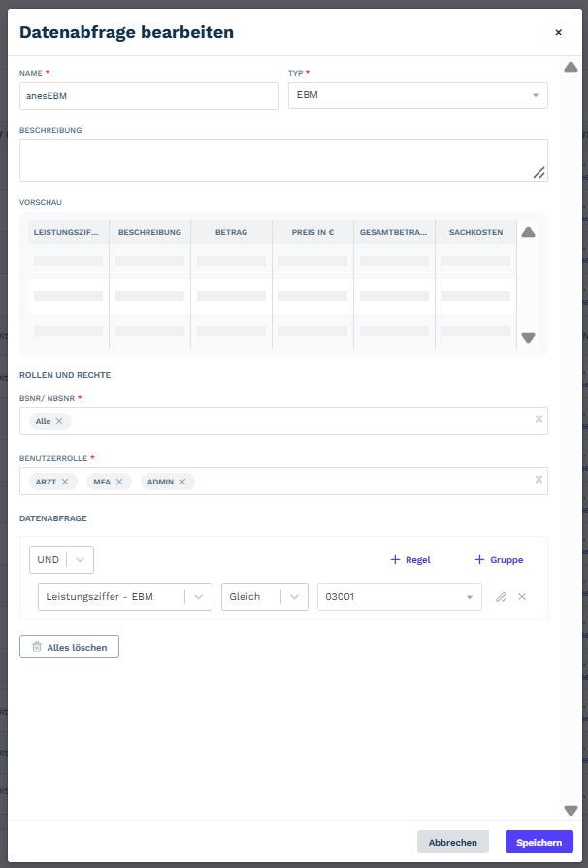Remove the ADMIN role tag
Viewport: 588px width, 868px height.
[x=182, y=482]
